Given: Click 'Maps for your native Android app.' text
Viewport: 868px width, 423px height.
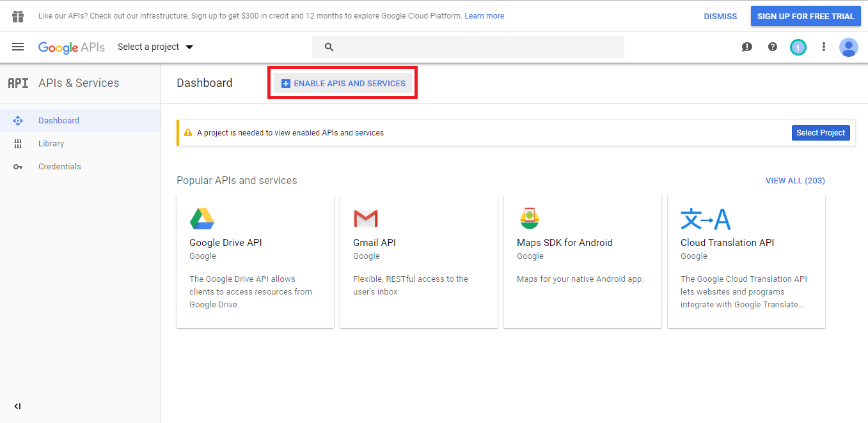Looking at the screenshot, I should (580, 279).
